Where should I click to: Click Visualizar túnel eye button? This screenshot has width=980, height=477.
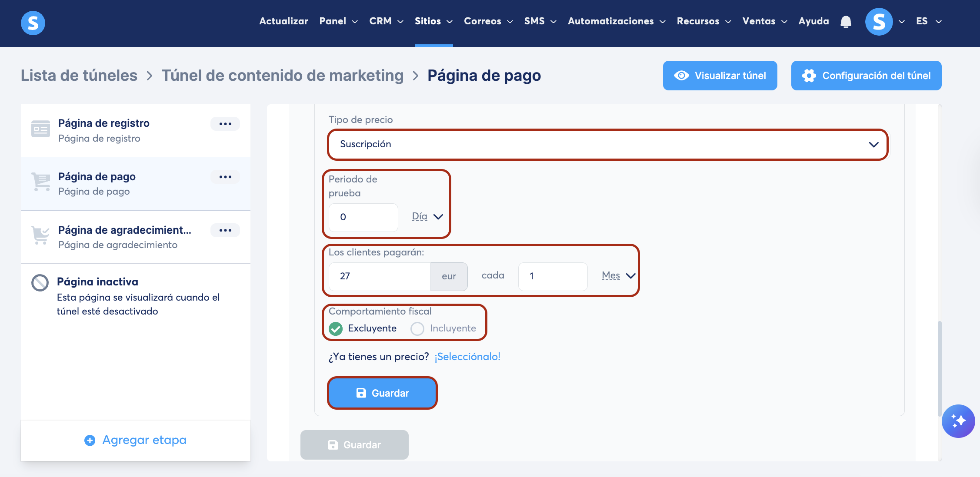click(x=720, y=76)
